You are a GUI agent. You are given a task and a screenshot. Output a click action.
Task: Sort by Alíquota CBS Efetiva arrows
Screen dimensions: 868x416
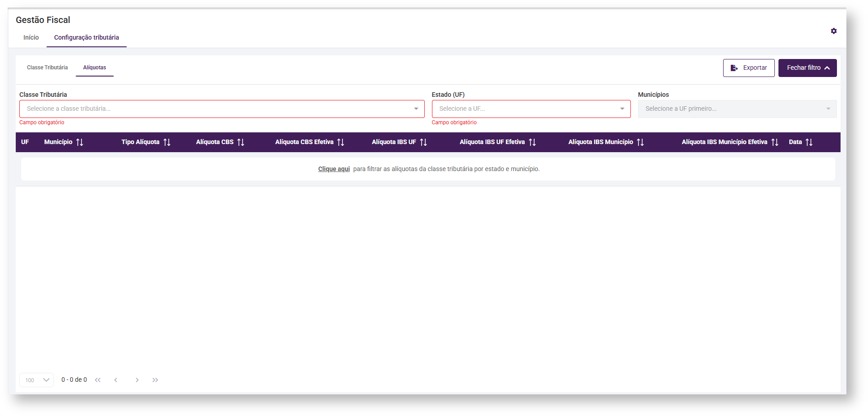pyautogui.click(x=341, y=142)
